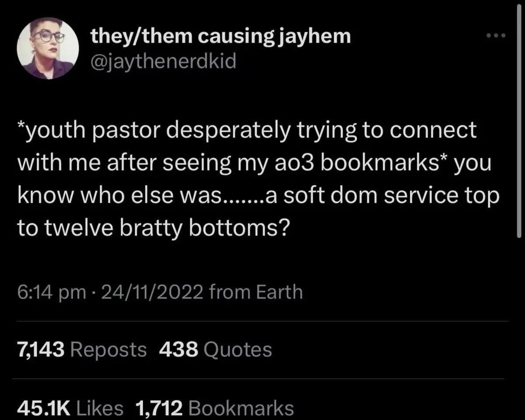Click the tweet's first line about youth pastor

tap(247, 131)
